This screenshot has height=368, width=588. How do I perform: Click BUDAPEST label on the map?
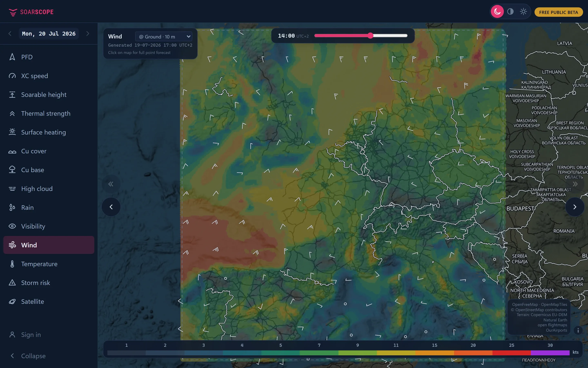pos(520,209)
